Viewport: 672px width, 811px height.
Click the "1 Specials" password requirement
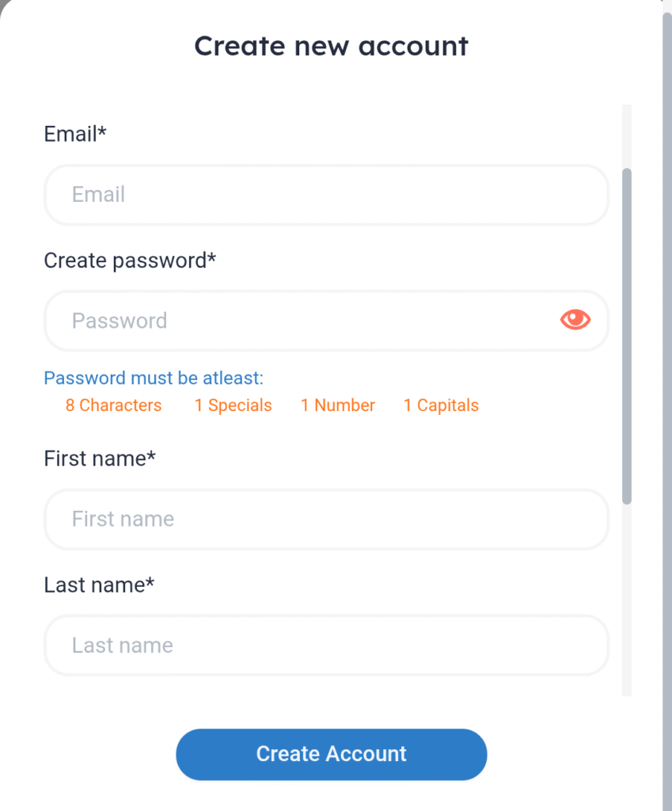[x=233, y=405]
